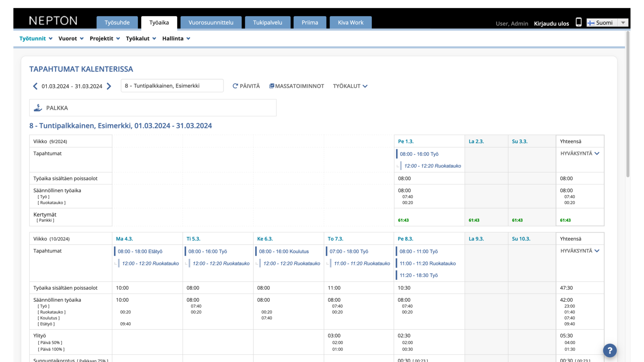Open the Tukipalvelu tab

(x=268, y=23)
